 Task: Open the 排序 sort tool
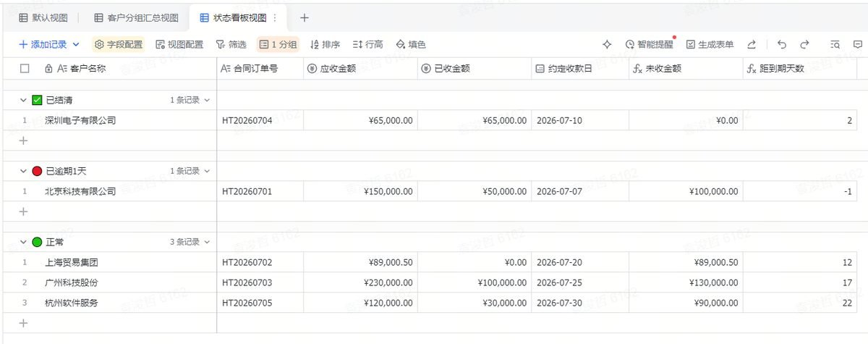[325, 45]
